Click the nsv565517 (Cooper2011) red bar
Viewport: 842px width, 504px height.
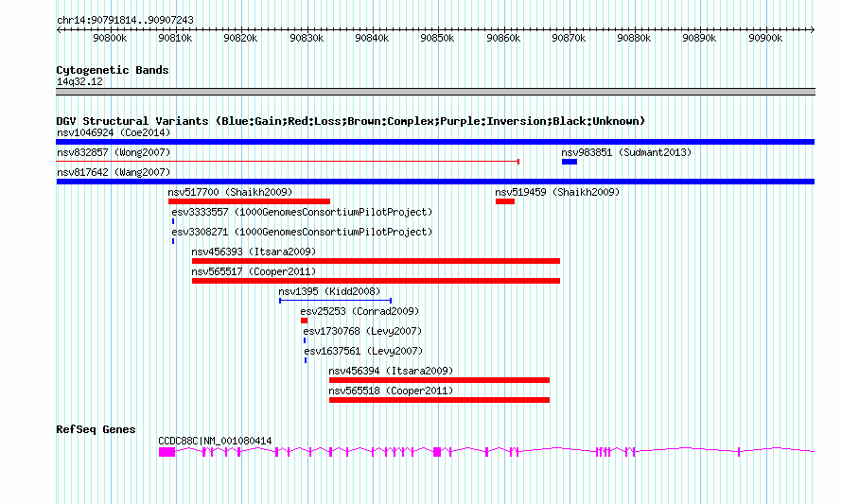point(376,281)
